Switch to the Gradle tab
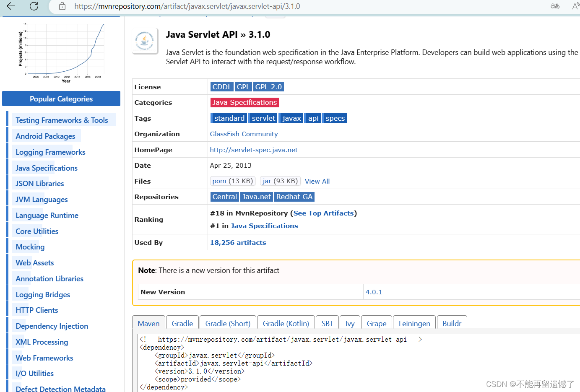Viewport: 580px width, 392px height. 182,323
